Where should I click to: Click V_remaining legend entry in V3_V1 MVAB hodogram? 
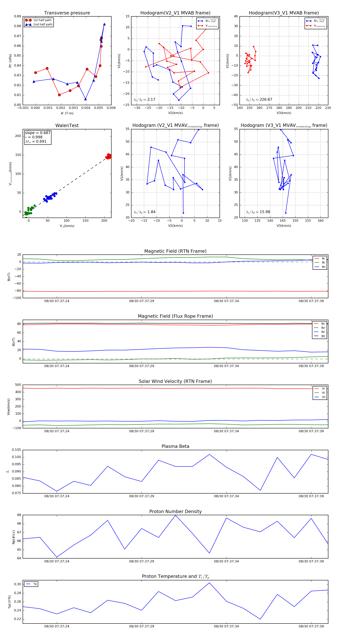316,26
